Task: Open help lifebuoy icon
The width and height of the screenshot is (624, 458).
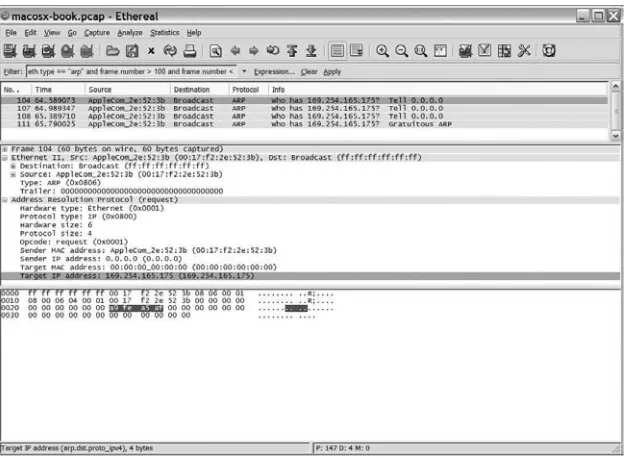Action: [549, 51]
